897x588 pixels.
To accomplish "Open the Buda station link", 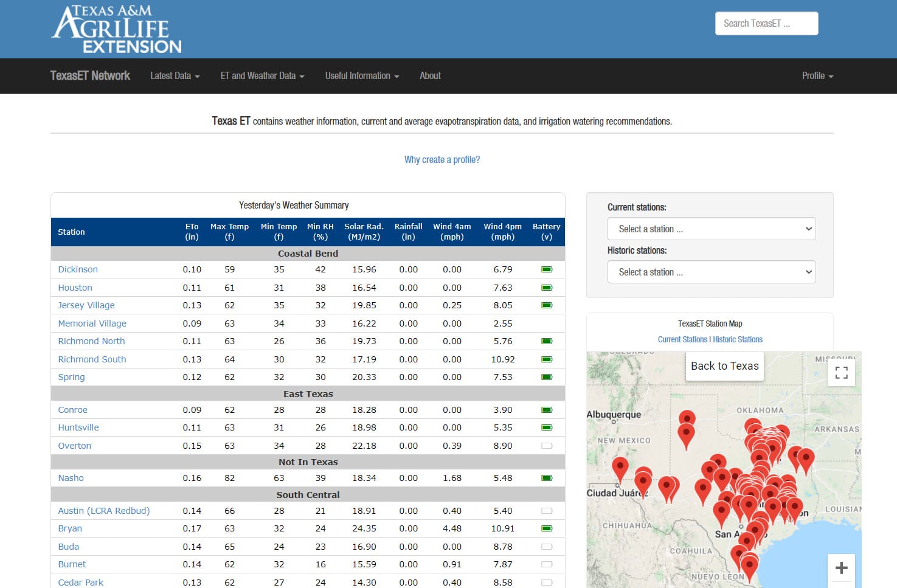I will [68, 547].
